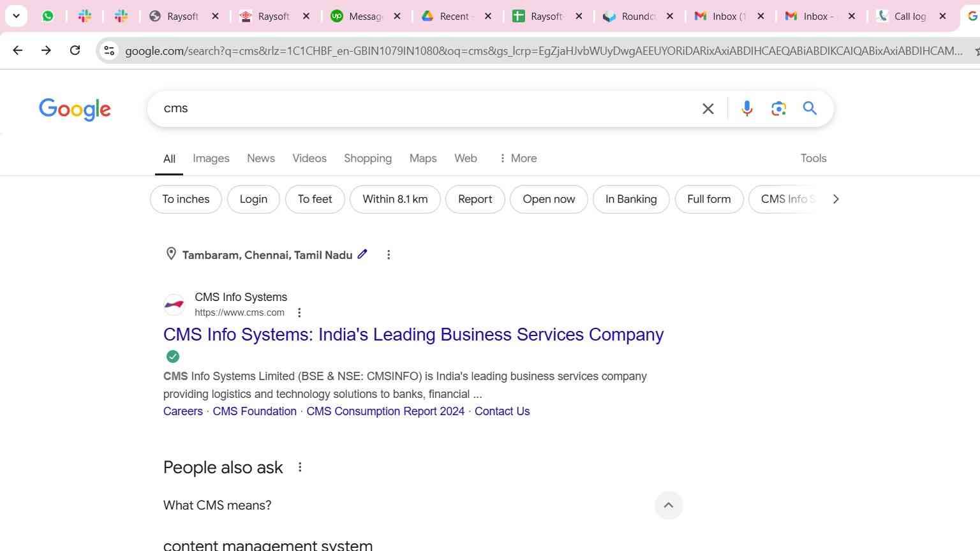Switch to the Images results tab
The height and width of the screenshot is (551, 980).
point(211,158)
